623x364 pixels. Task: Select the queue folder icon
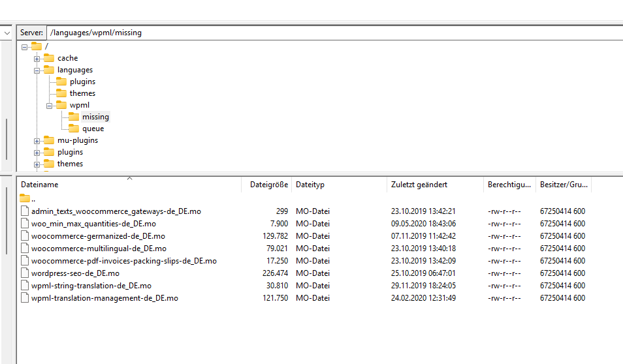[74, 129]
